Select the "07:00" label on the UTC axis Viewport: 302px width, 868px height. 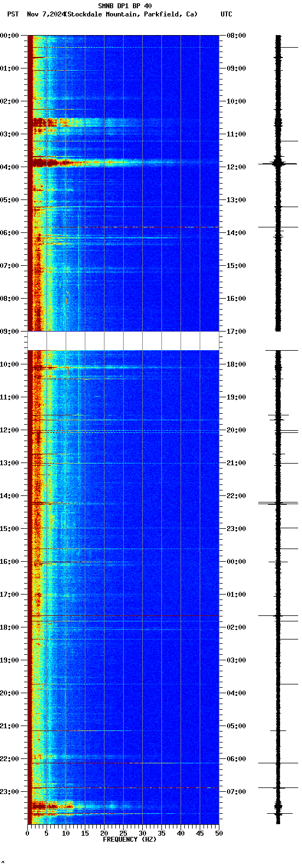[236, 792]
